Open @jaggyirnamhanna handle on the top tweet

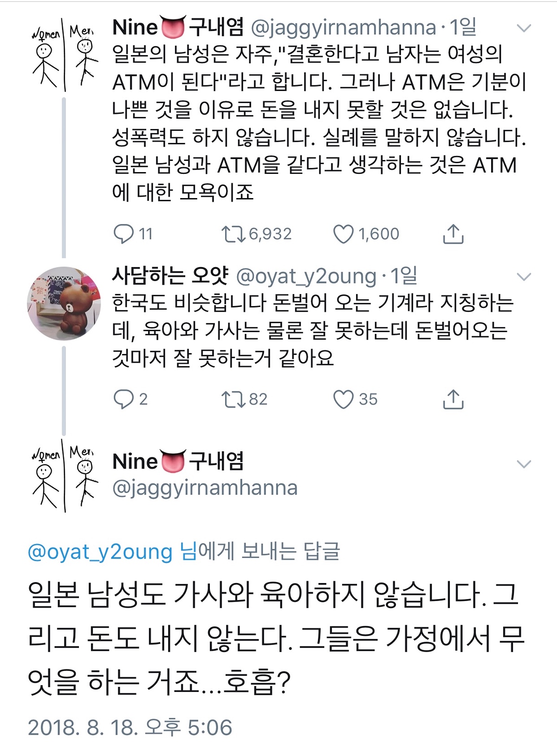343,28
